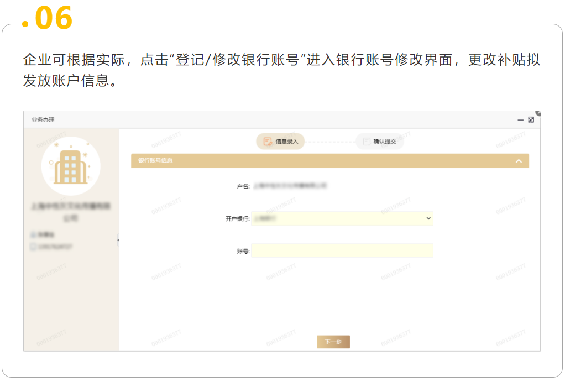
Task: Click the 业务办理 window title
Action: (x=43, y=120)
